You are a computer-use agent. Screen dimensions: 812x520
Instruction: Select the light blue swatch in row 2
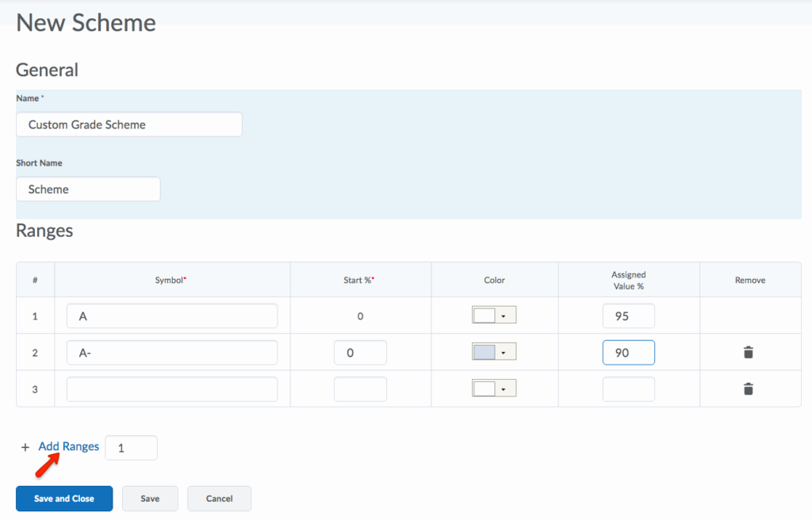[x=484, y=352]
